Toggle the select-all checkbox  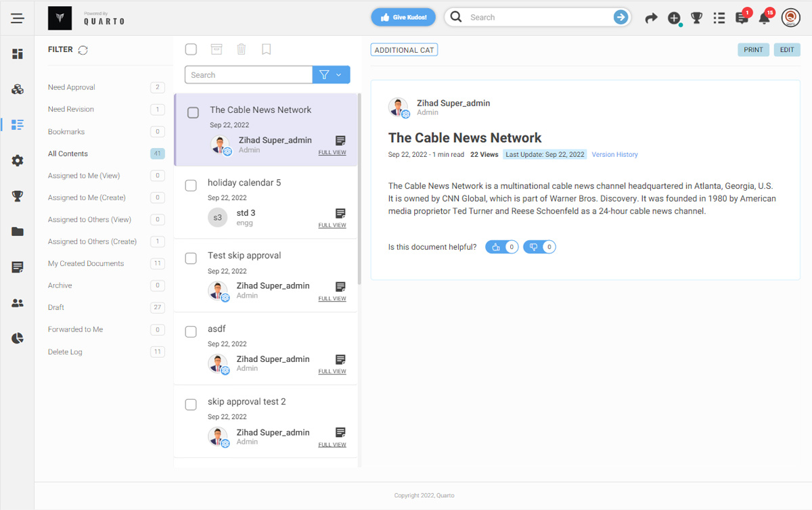tap(191, 49)
